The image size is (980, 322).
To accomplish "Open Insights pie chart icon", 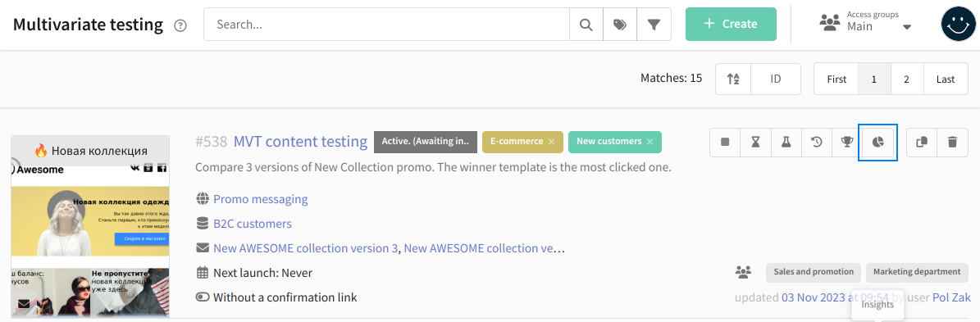I will click(x=877, y=142).
